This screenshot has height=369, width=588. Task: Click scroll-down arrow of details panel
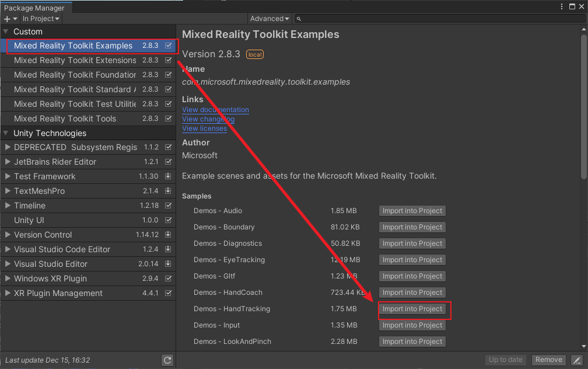583,346
